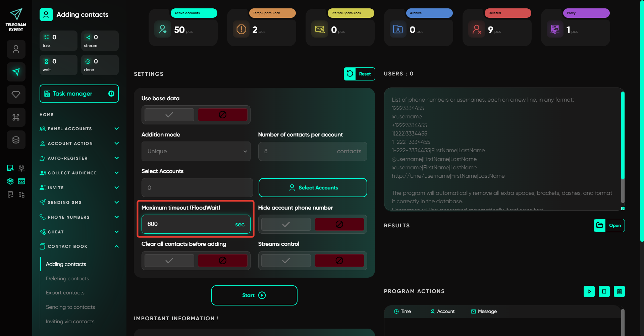This screenshot has width=644, height=336.
Task: Click the users list vertical scrollbar
Action: (623, 148)
